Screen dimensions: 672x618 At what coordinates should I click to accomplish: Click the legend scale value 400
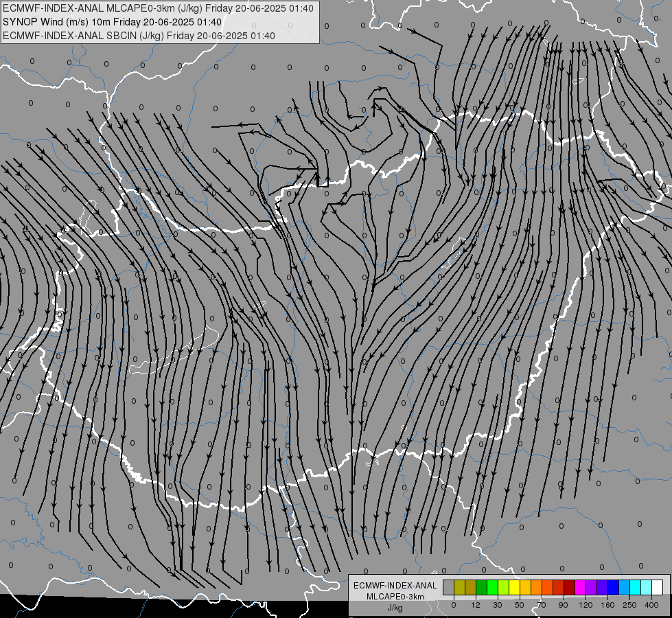(x=651, y=605)
